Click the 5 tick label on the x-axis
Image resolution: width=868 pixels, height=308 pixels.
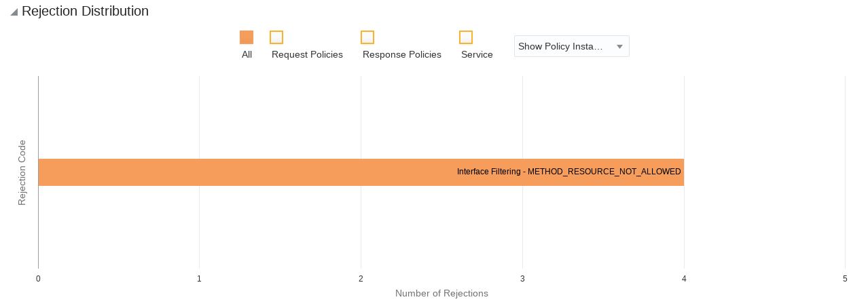tap(845, 279)
